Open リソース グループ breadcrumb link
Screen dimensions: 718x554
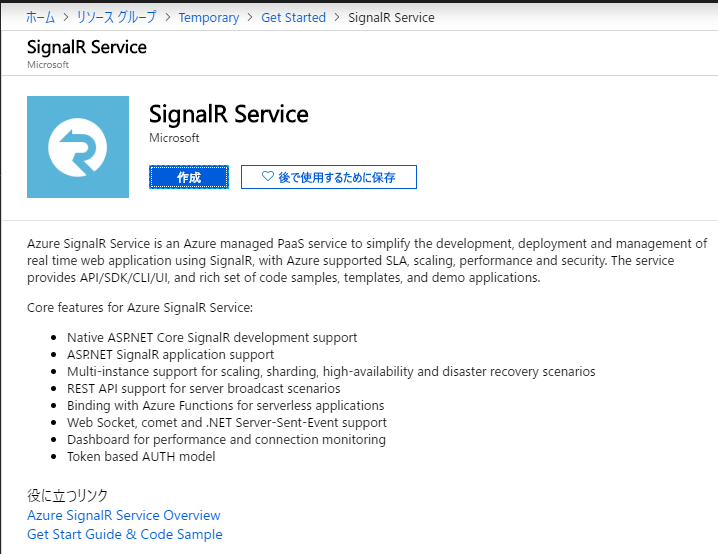[116, 17]
